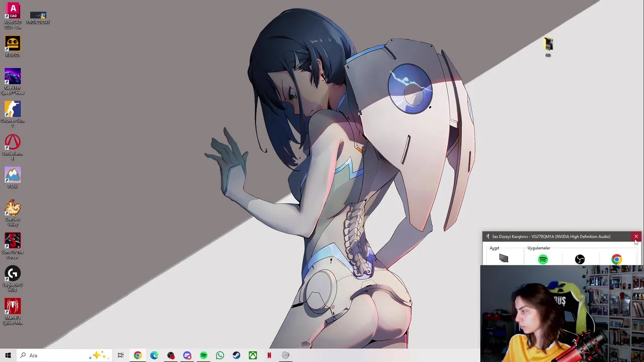Select the Logitech G HUB shortcut
The image size is (644, 362).
tap(13, 279)
